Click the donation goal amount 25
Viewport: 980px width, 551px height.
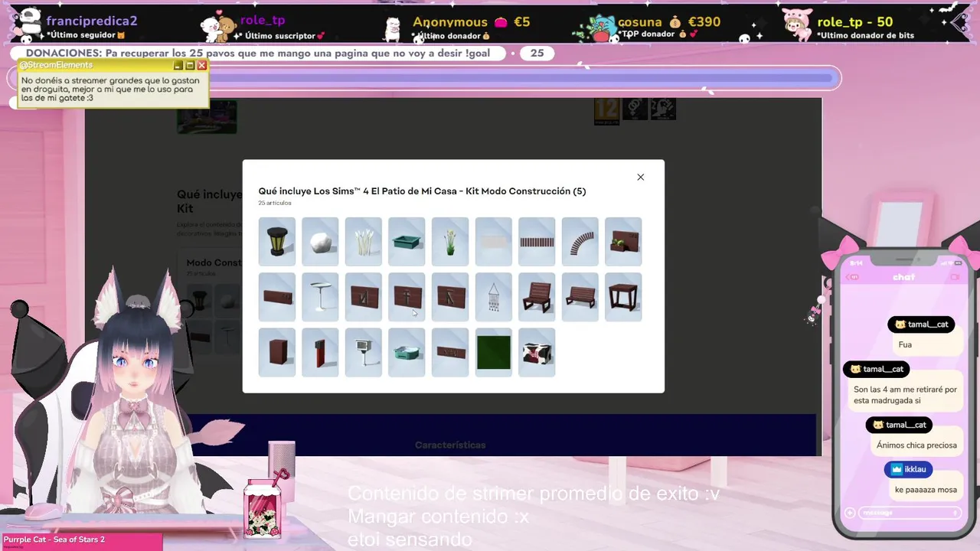(537, 54)
